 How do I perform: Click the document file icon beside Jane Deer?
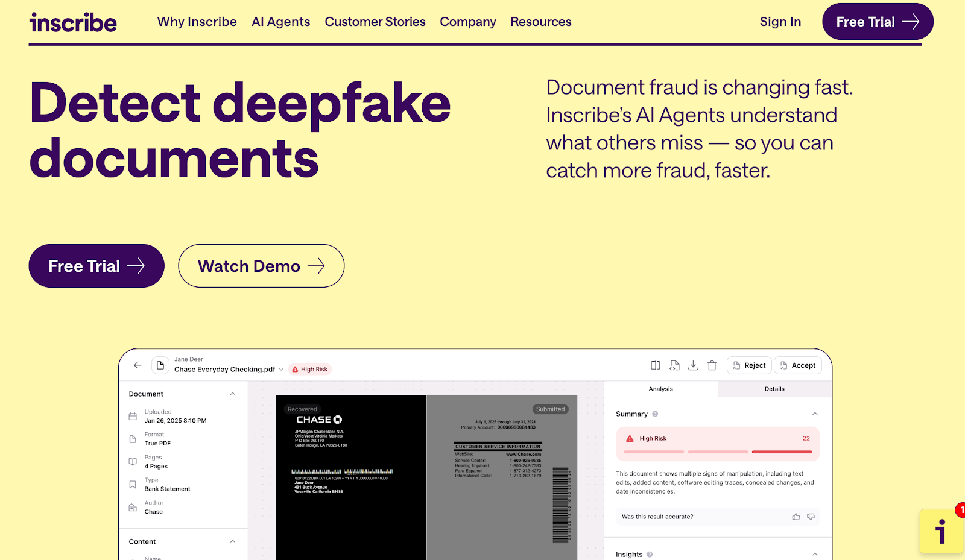pos(160,365)
